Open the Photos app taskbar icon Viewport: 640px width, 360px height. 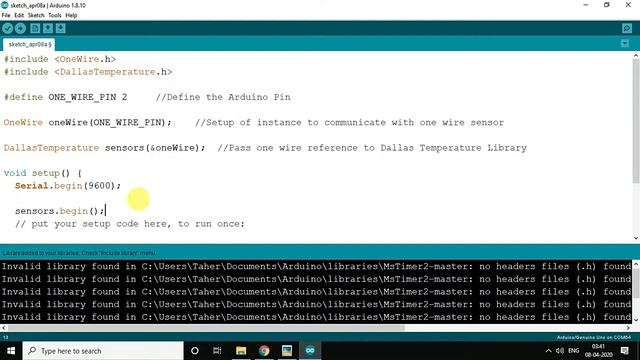click(287, 351)
